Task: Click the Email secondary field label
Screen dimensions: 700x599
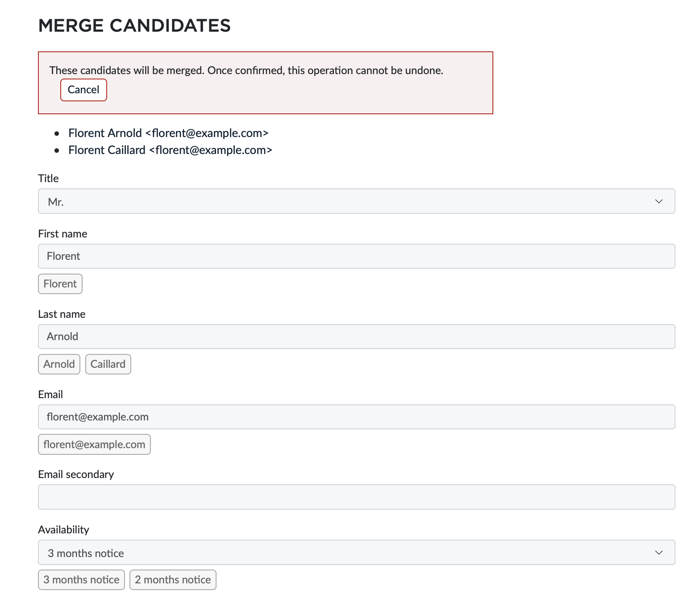Action: click(x=76, y=474)
